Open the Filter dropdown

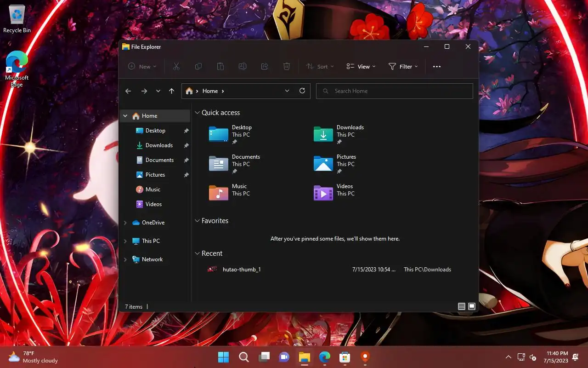coord(403,66)
